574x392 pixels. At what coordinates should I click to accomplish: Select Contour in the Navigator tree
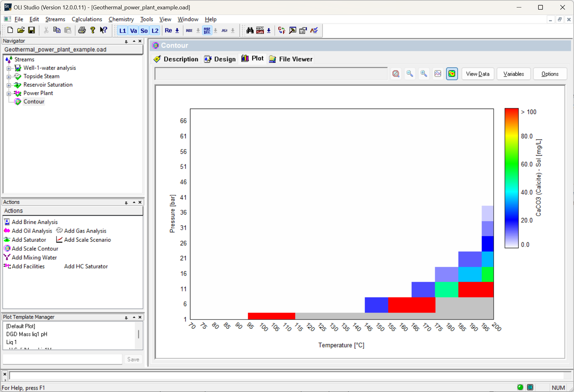coord(34,102)
